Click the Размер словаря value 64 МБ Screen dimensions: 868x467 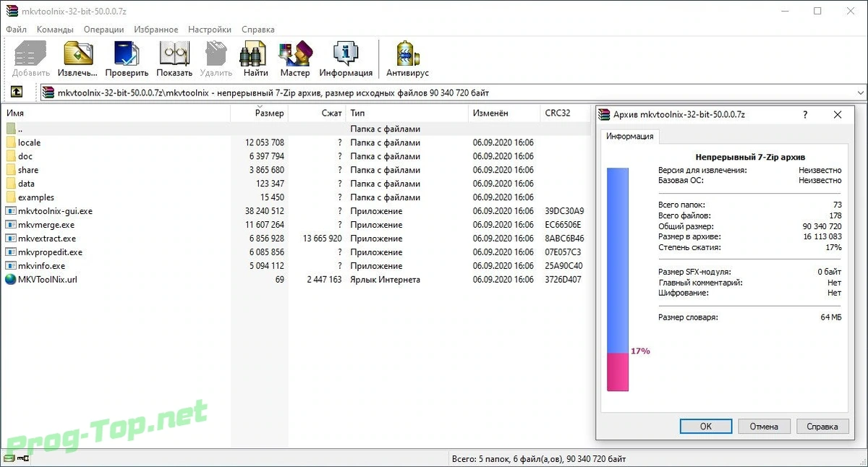[x=831, y=317]
